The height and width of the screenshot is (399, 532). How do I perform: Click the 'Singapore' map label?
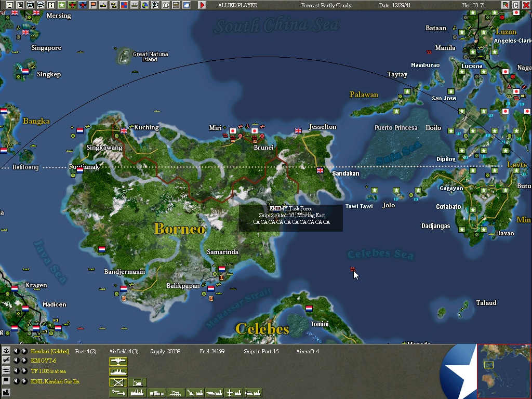pyautogui.click(x=46, y=48)
